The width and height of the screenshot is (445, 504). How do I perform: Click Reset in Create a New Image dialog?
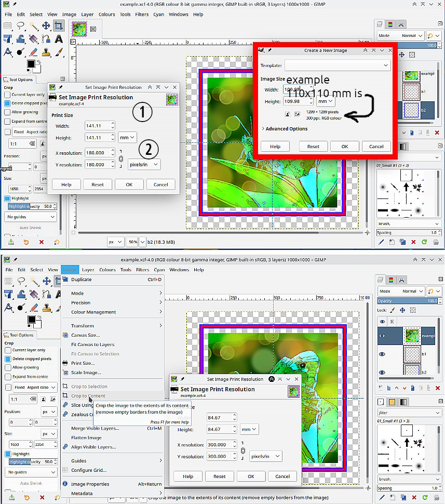313,147
